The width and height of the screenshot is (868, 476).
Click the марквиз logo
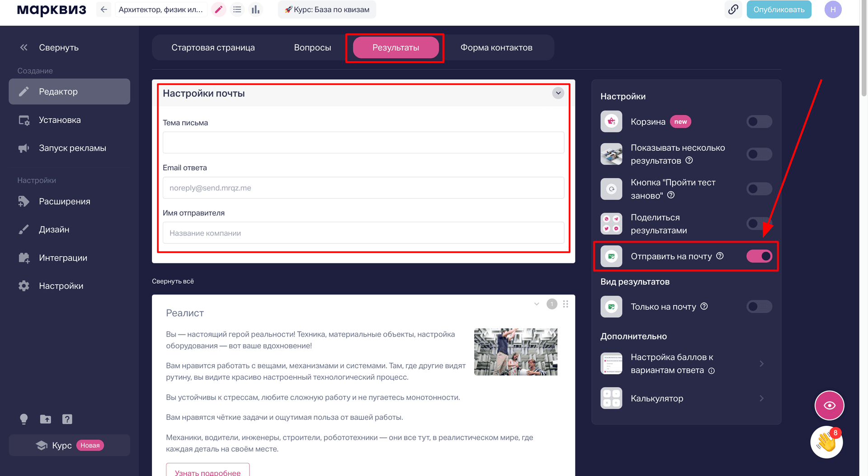pos(51,10)
